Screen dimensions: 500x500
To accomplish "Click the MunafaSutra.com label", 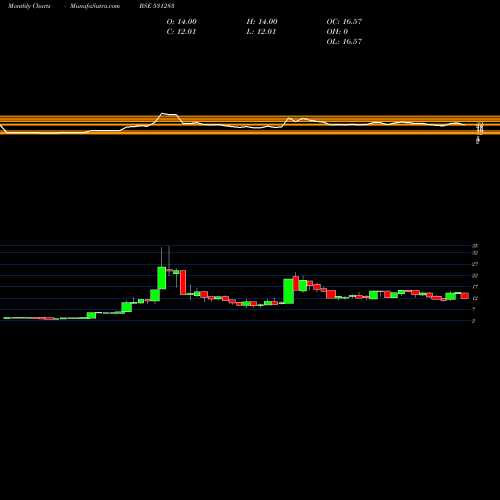I will [95, 6].
